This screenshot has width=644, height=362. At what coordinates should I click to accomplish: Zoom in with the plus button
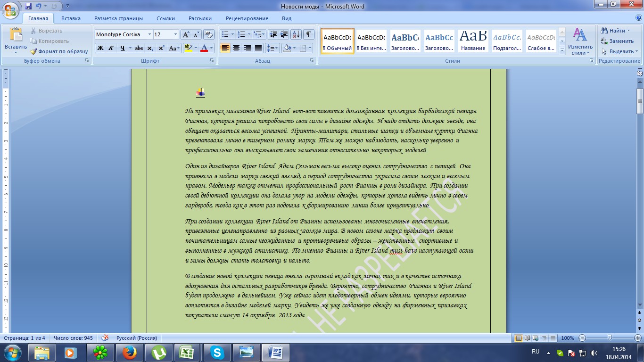click(x=637, y=338)
